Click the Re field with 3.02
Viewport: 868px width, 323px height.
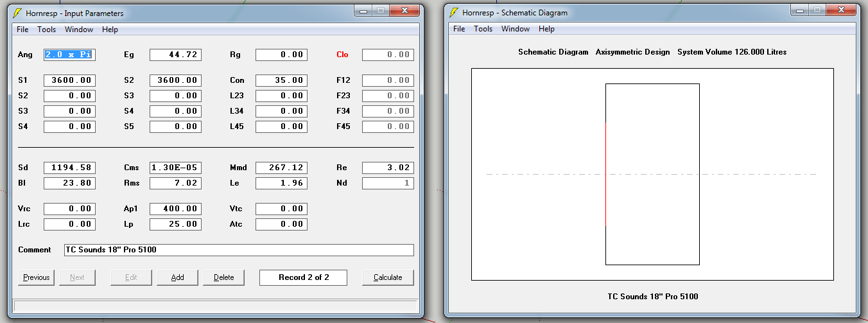click(388, 168)
